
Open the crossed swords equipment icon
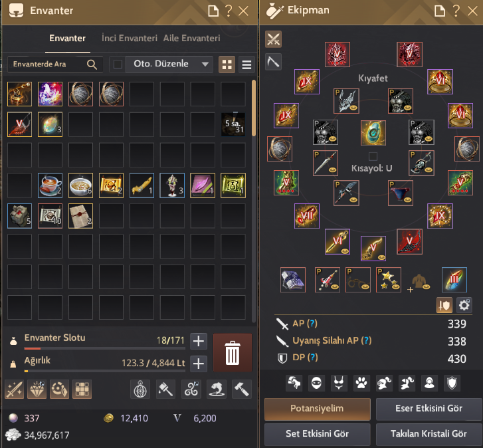pos(273,39)
